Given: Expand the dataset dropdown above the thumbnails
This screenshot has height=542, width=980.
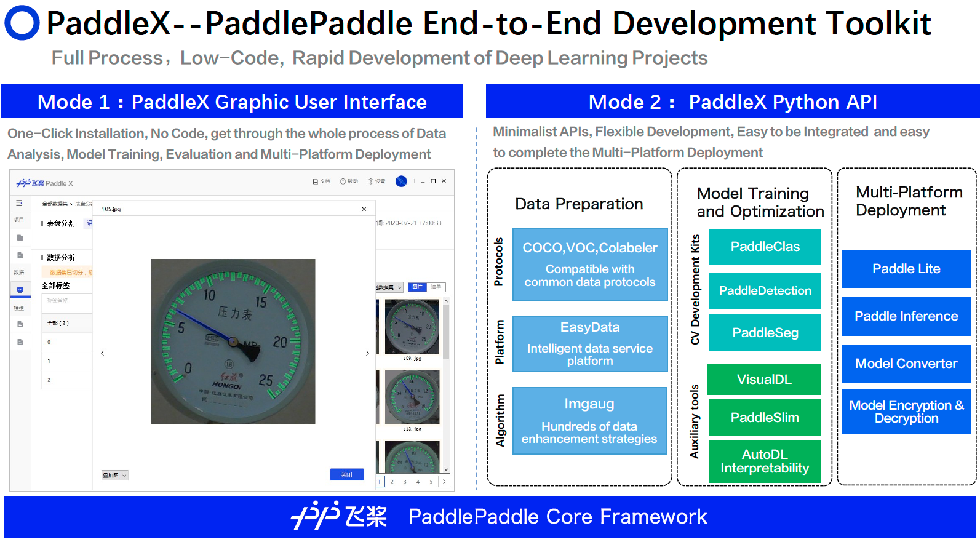Looking at the screenshot, I should 390,287.
